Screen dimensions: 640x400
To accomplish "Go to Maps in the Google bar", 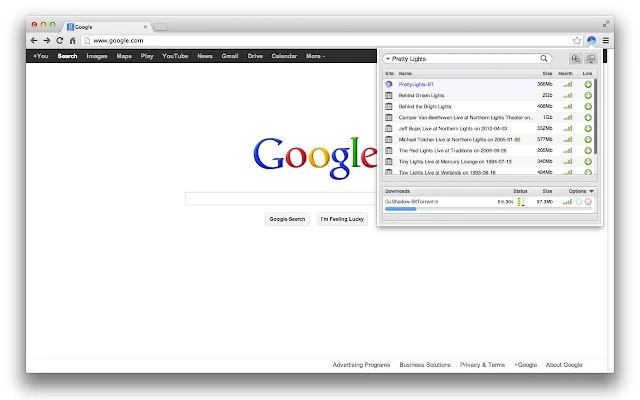I will coord(124,56).
